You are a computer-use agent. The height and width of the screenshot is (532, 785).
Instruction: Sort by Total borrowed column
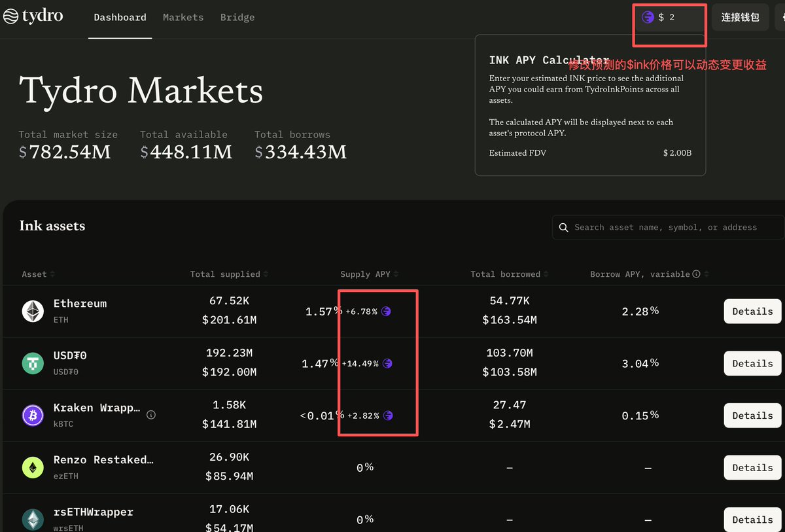pos(510,274)
